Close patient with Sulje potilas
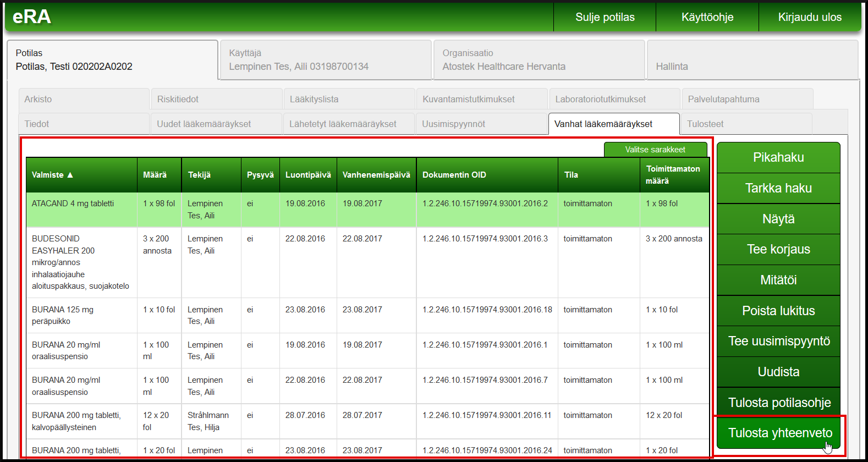This screenshot has width=868, height=462. click(605, 17)
